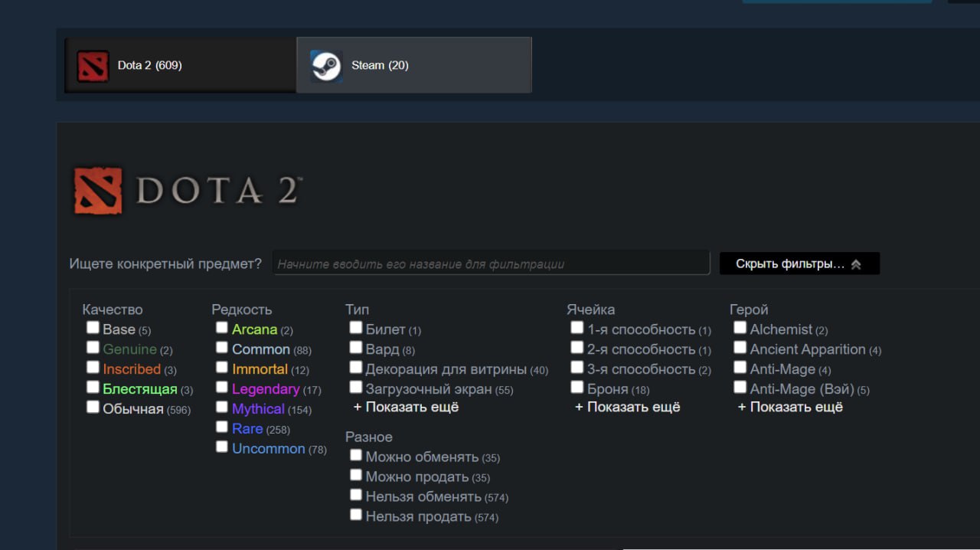980x550 pixels.
Task: Tick the Anti-Mage (4) hero checkbox
Action: (x=740, y=367)
